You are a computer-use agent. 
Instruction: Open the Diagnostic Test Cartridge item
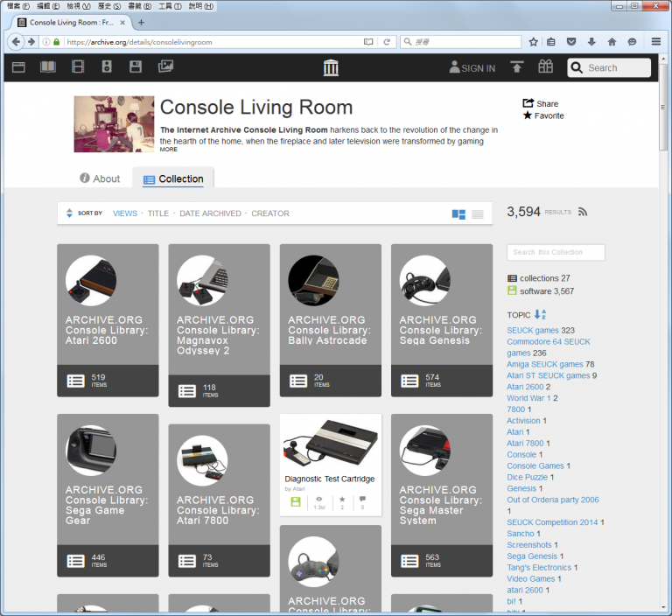[x=331, y=465]
